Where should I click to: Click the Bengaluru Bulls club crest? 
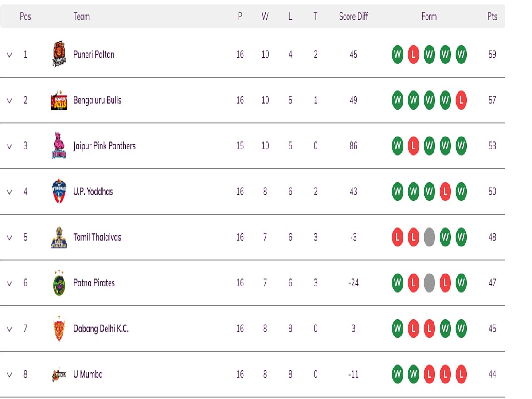point(59,100)
